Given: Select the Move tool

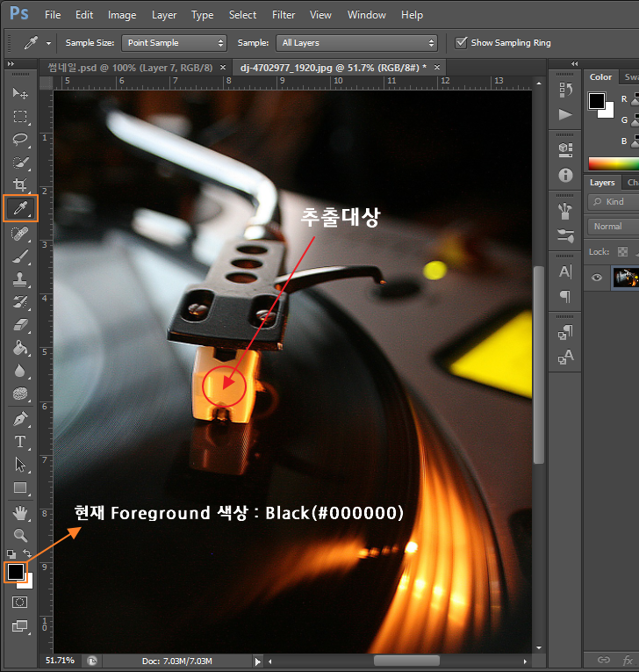Looking at the screenshot, I should click(19, 93).
